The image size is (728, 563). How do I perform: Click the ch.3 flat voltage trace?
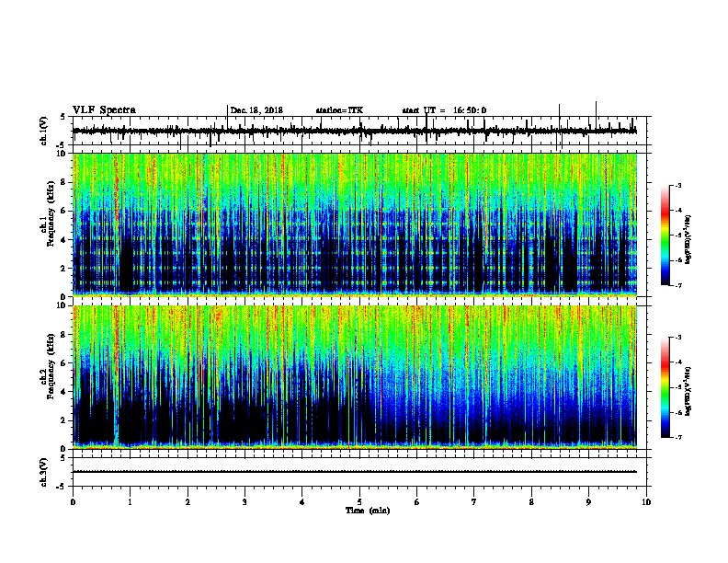coord(354,472)
